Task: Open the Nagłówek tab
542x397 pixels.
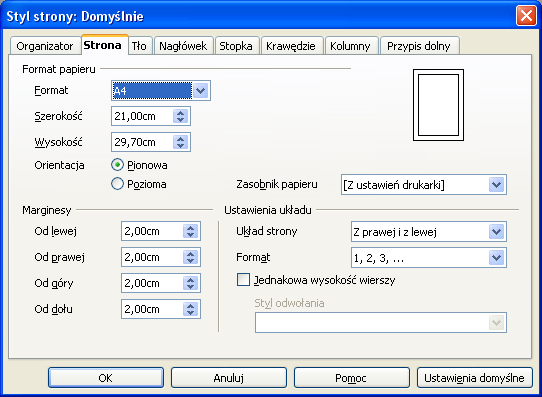Action: [183, 46]
